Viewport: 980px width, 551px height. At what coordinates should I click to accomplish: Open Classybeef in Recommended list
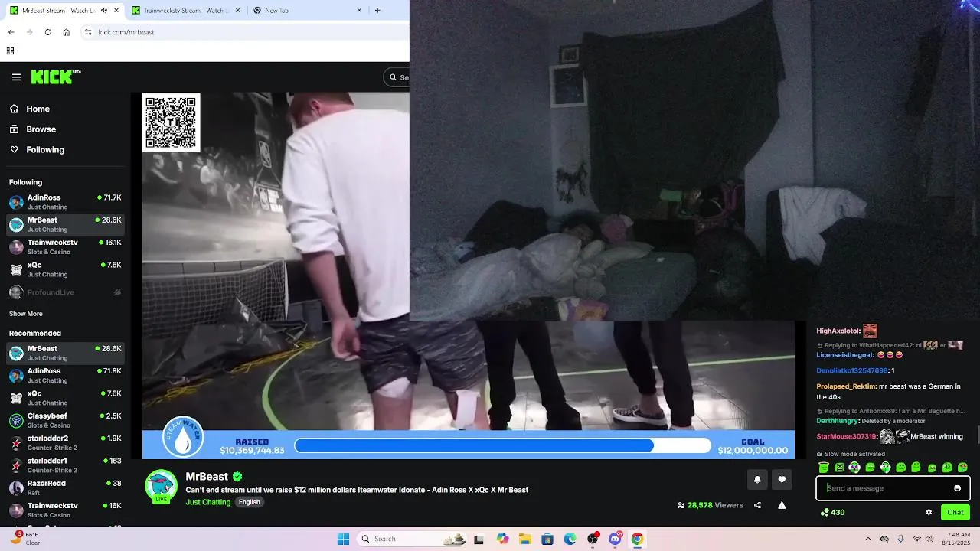(66, 420)
